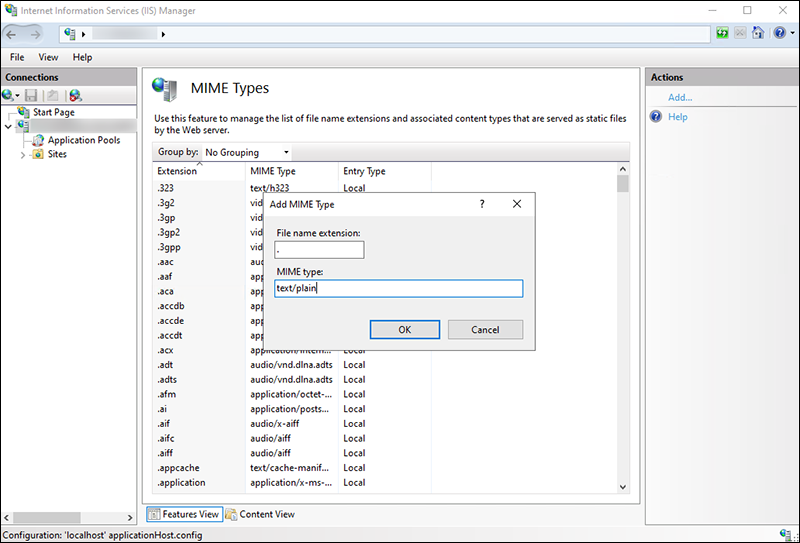800x543 pixels.
Task: Click the Connections pane scroll right arrow
Action: [130, 517]
